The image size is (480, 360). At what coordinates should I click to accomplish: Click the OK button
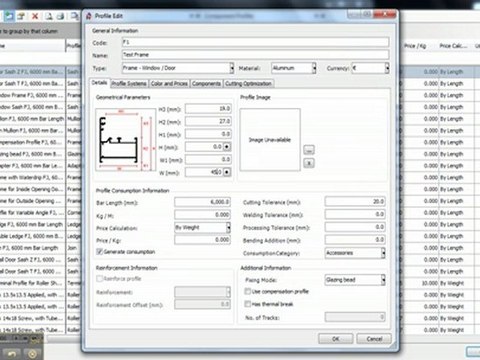point(336,339)
